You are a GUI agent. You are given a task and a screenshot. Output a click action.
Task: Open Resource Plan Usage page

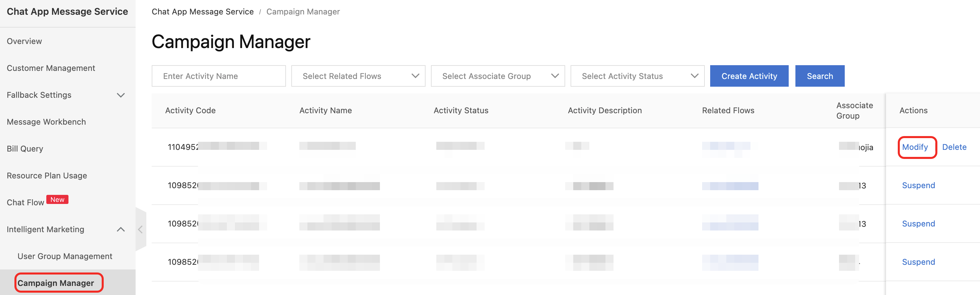[x=47, y=175]
